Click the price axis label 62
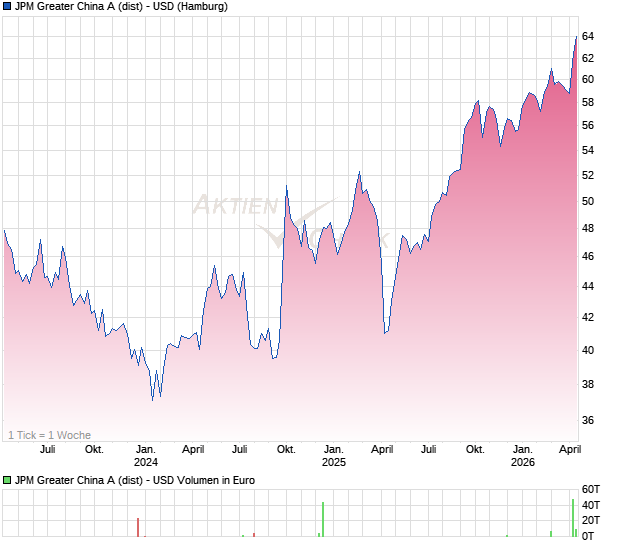This screenshot has height=546, width=620. (588, 58)
